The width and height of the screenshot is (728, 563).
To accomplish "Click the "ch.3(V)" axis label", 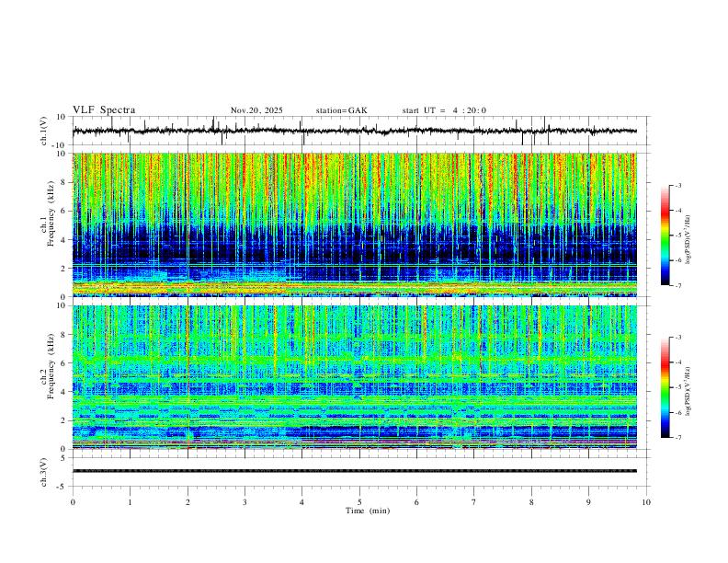I will tap(44, 472).
